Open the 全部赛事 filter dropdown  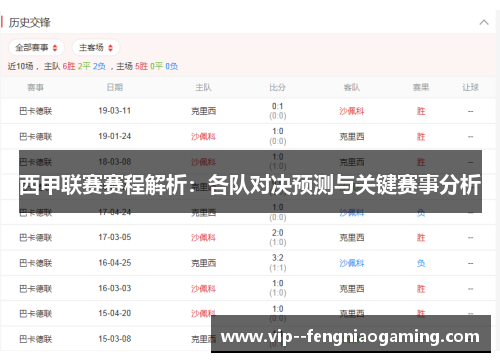coord(36,48)
